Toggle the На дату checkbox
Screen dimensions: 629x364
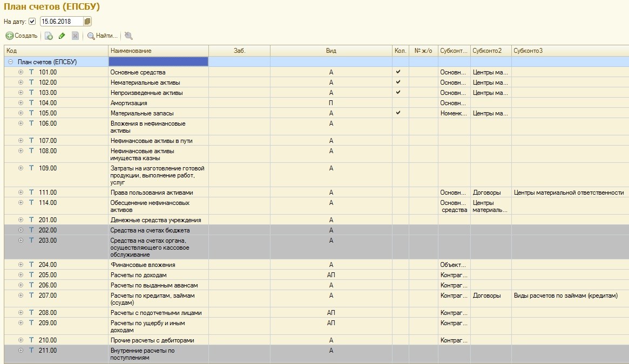click(32, 22)
